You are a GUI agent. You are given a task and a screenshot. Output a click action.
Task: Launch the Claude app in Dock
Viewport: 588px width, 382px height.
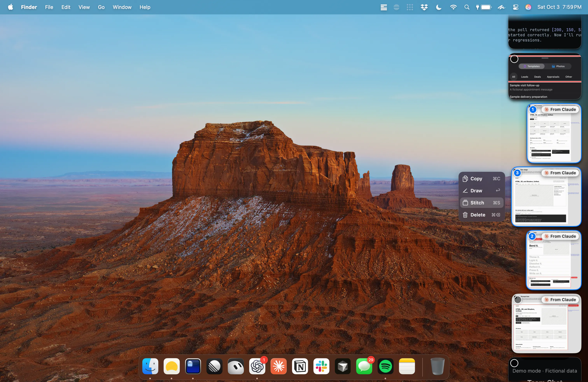(x=279, y=366)
